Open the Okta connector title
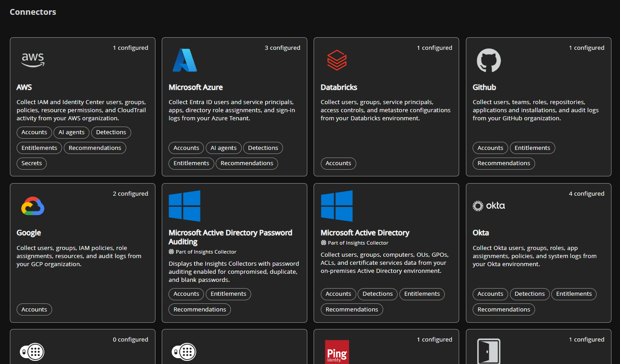 [481, 232]
